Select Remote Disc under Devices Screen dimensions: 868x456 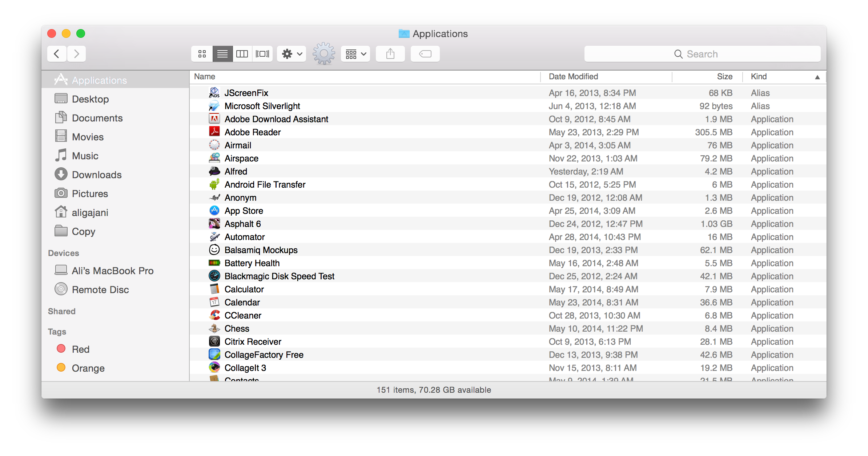[116, 289]
